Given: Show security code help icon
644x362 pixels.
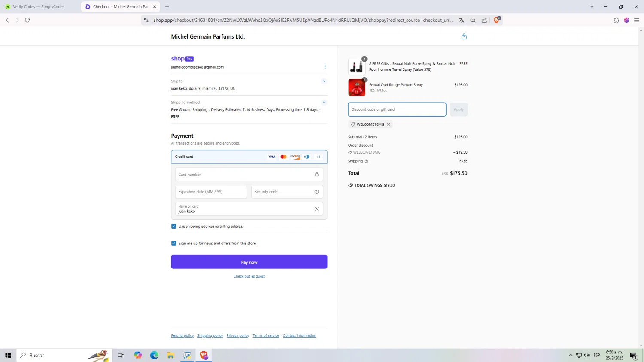Looking at the screenshot, I should tap(316, 192).
